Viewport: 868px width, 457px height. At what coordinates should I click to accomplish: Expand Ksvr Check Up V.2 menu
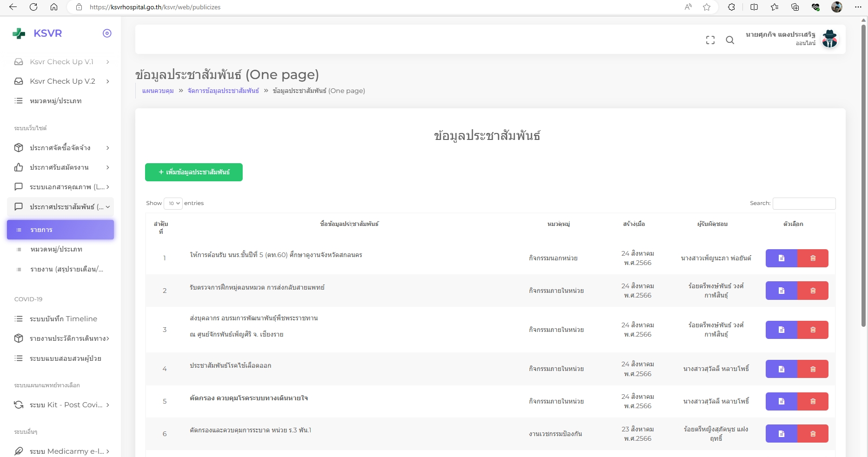62,81
